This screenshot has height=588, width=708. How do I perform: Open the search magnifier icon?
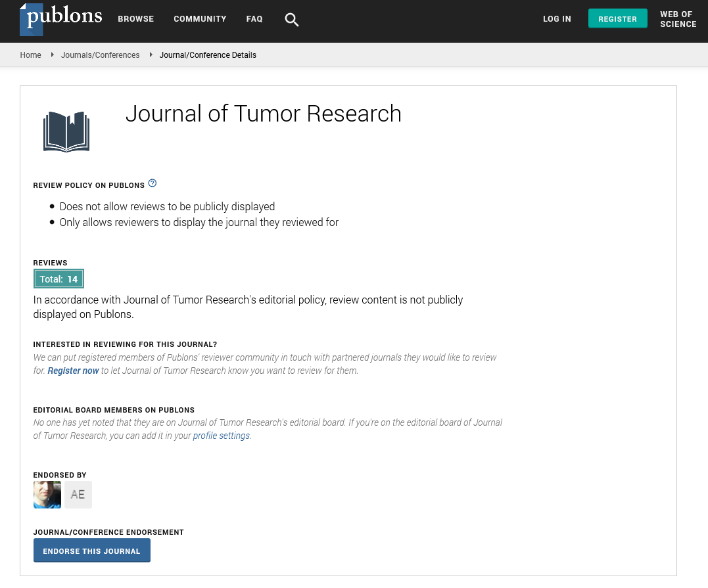click(x=291, y=20)
